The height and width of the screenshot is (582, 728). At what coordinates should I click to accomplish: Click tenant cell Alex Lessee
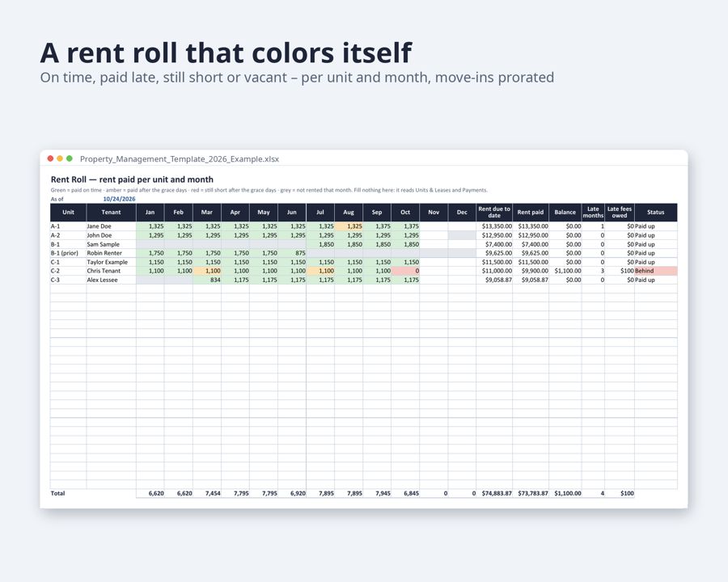click(111, 280)
